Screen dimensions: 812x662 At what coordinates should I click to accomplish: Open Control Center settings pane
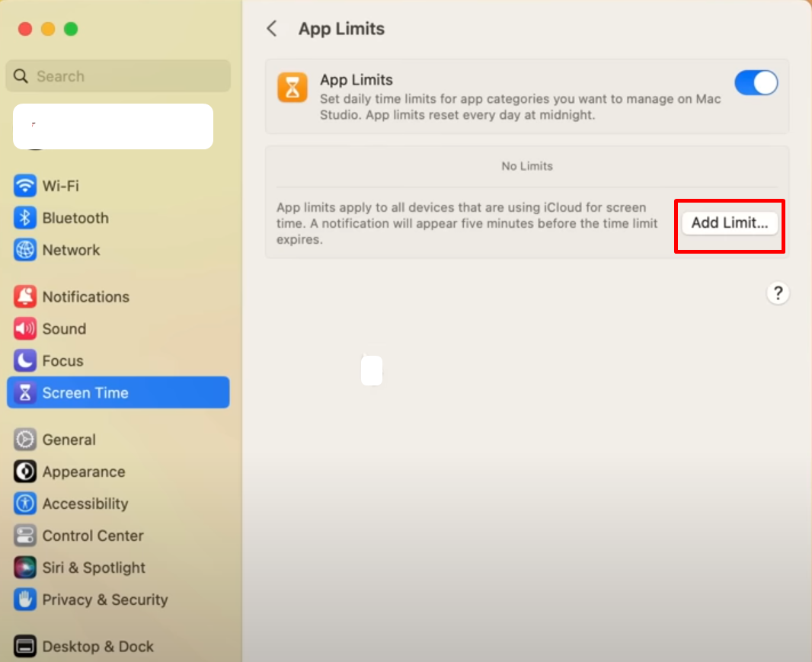(x=92, y=536)
